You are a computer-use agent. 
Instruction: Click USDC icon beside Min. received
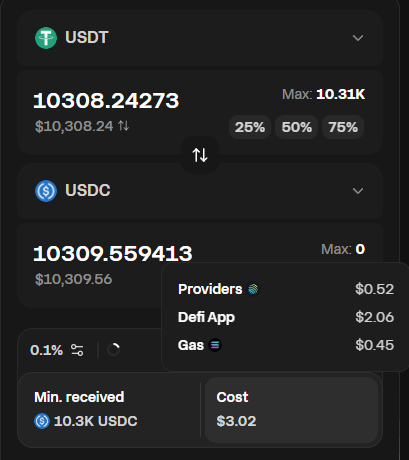click(42, 421)
